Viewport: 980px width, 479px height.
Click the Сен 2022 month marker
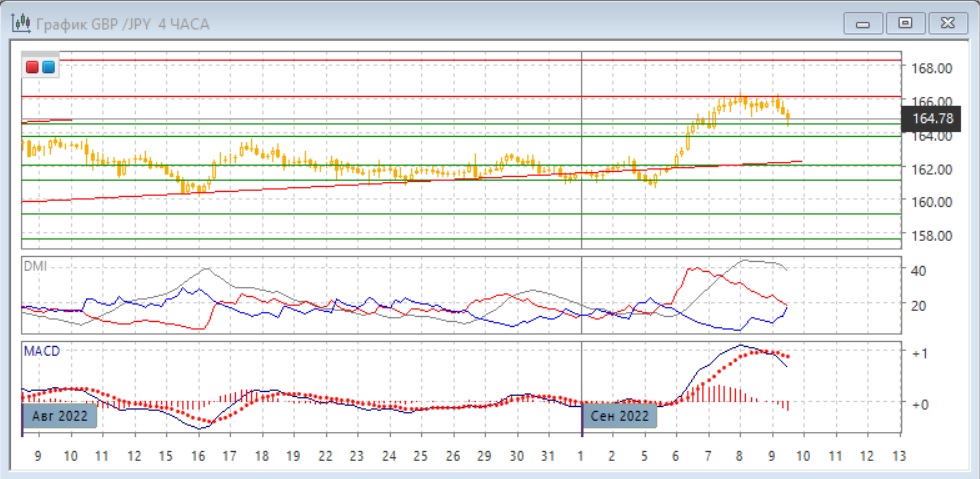(x=620, y=415)
